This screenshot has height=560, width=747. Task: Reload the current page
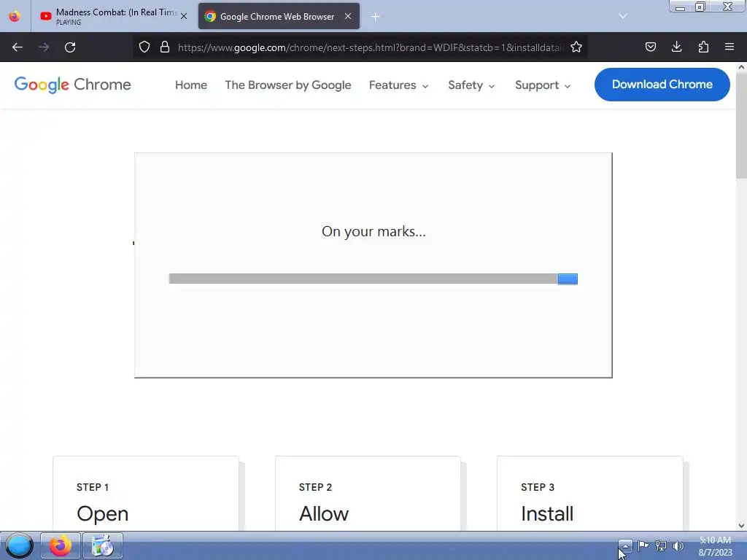pyautogui.click(x=70, y=47)
